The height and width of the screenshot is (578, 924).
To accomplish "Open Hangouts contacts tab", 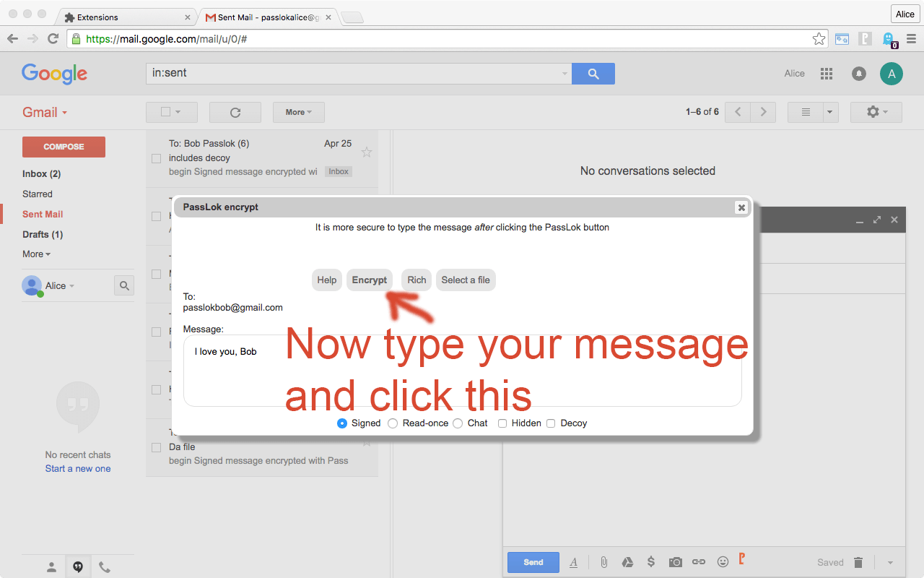I will (51, 567).
